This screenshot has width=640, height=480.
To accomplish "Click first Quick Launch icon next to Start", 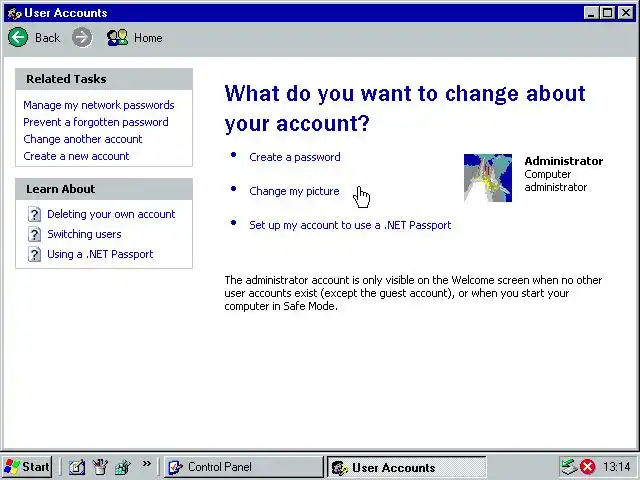I will [77, 467].
